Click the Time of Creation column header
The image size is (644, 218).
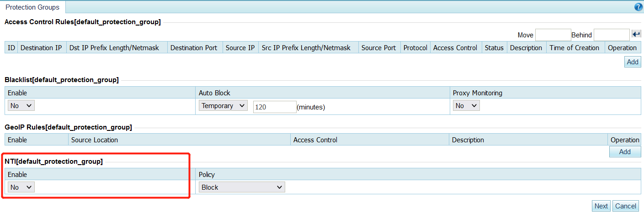(x=574, y=48)
